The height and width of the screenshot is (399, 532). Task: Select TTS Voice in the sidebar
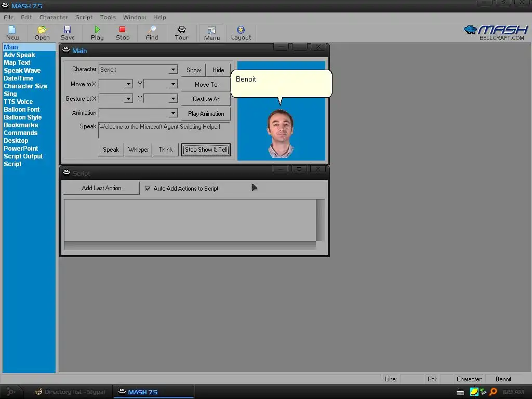coord(18,102)
